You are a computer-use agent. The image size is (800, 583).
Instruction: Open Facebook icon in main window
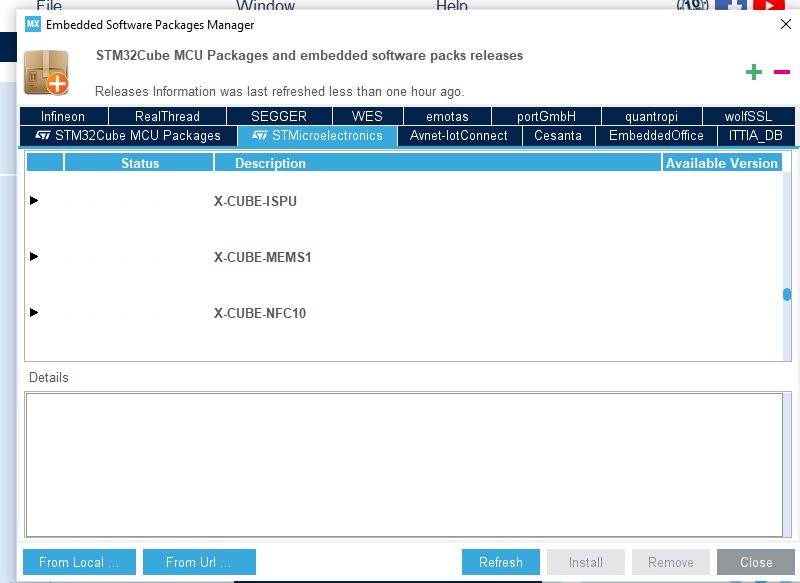(x=731, y=5)
